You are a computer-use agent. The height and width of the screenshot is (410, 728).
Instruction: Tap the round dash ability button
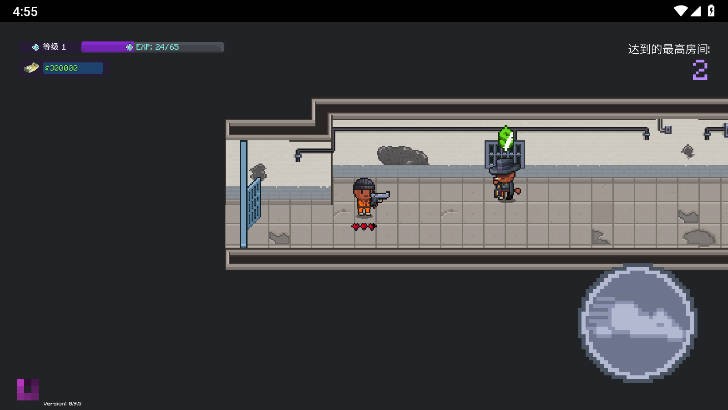[x=637, y=323]
